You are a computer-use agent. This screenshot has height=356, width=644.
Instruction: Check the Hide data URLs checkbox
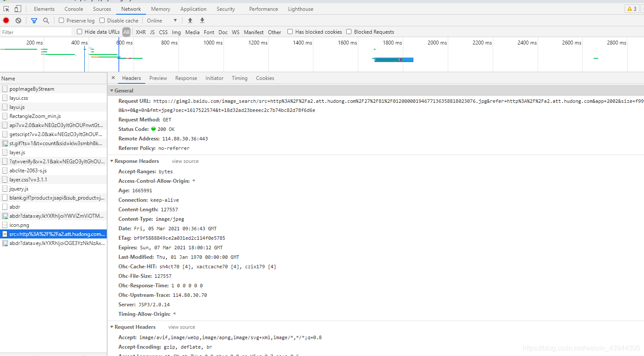point(80,32)
